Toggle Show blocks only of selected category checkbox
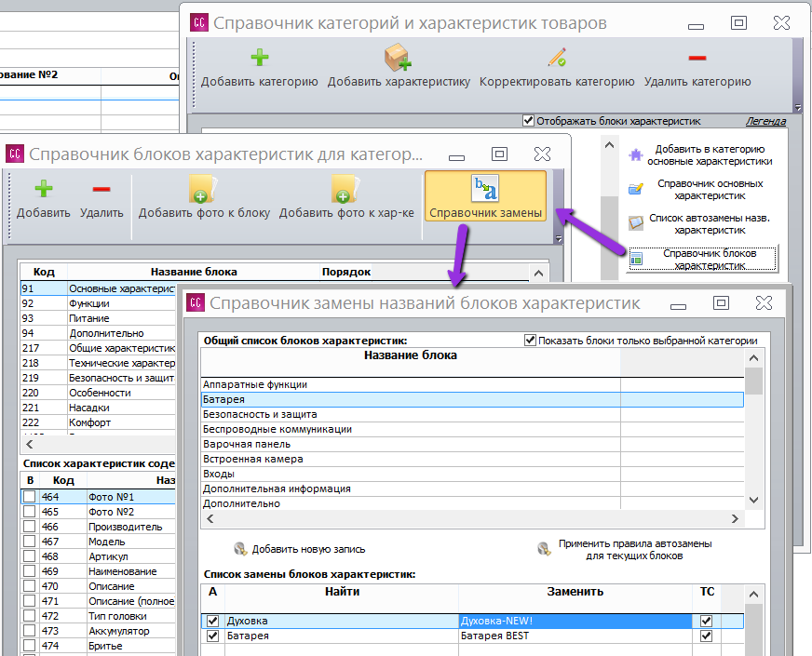 [x=530, y=340]
